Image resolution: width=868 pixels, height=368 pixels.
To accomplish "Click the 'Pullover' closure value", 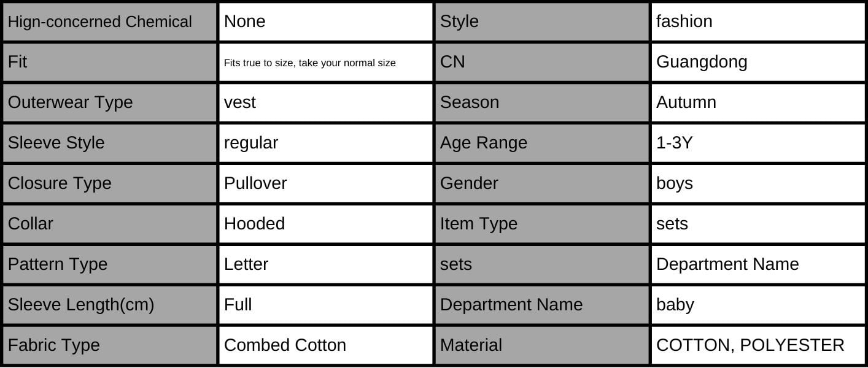I will coord(255,183).
